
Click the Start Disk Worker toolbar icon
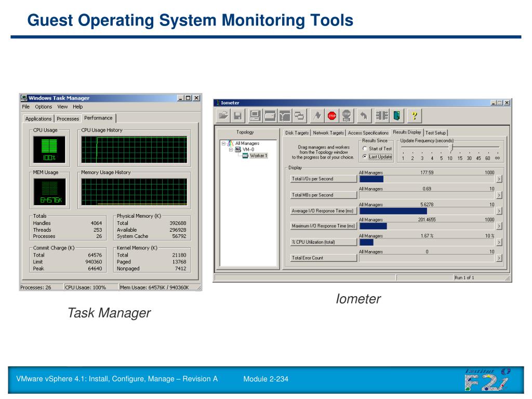pyautogui.click(x=270, y=116)
